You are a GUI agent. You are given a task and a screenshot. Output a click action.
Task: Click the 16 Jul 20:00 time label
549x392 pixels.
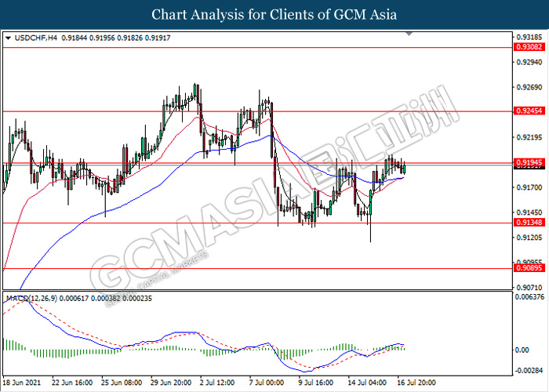coord(416,383)
